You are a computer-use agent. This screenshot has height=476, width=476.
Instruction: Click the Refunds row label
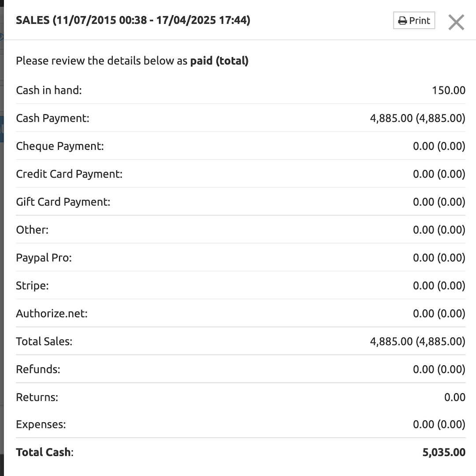click(x=38, y=369)
